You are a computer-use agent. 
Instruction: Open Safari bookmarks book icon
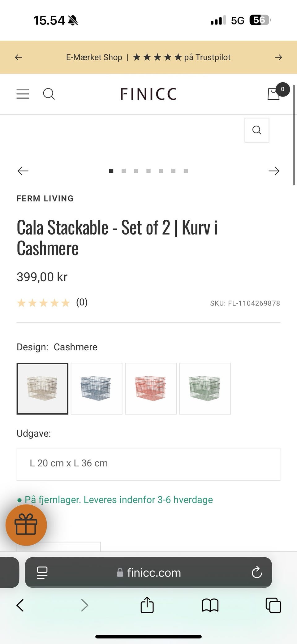[x=210, y=605]
